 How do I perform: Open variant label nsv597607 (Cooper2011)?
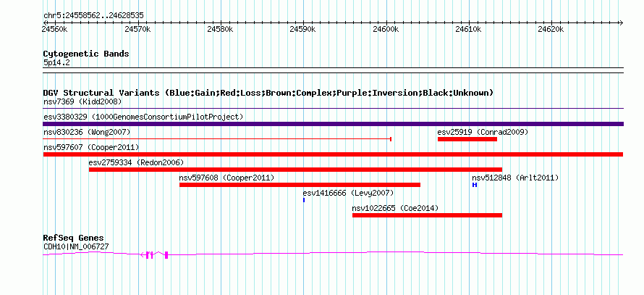91,147
